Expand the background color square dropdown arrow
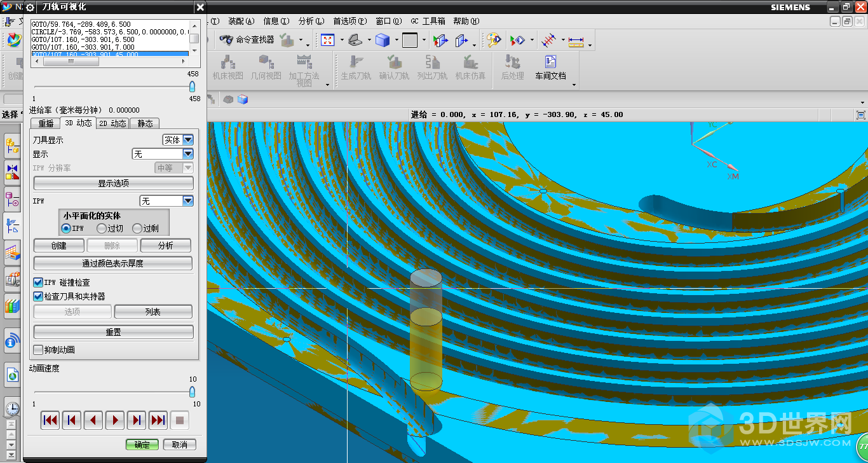The image size is (868, 463). [x=424, y=41]
